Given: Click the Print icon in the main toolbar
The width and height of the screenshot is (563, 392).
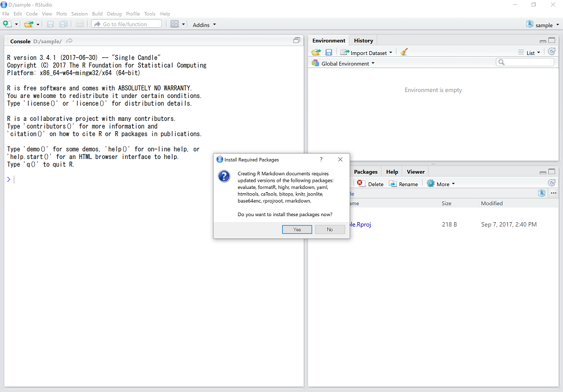Looking at the screenshot, I should point(79,24).
